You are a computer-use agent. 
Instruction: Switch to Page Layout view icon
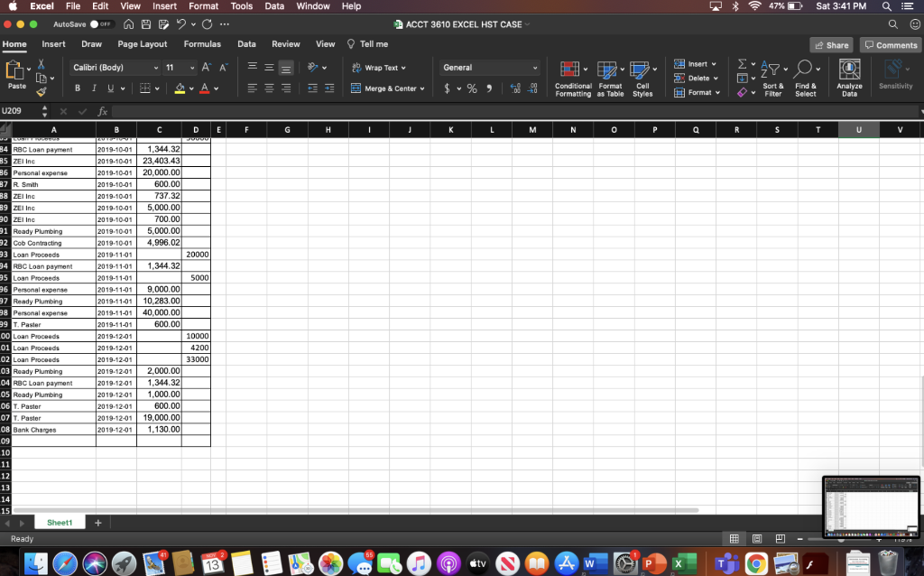click(757, 539)
